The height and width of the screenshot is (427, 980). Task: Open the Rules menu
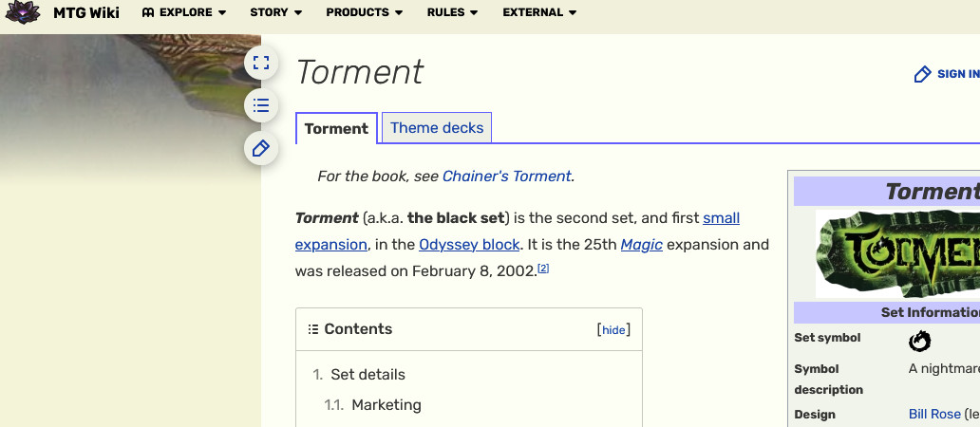pyautogui.click(x=452, y=13)
